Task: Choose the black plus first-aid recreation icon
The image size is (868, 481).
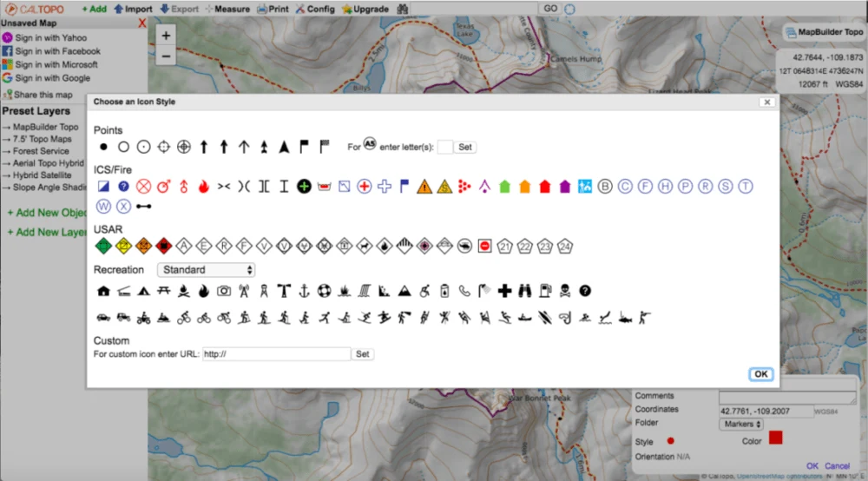Action: tap(505, 291)
